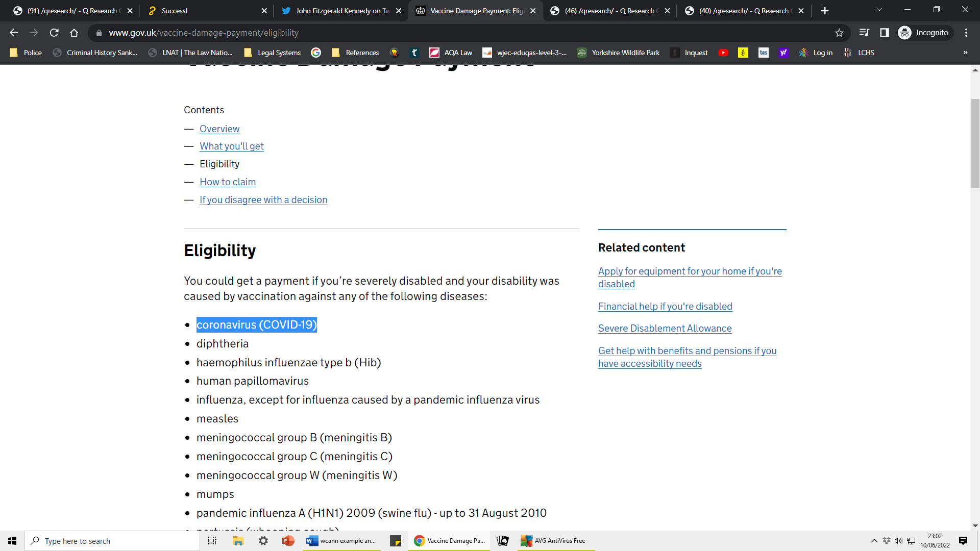The height and width of the screenshot is (551, 980).
Task: Open the Police bookmarks folder
Action: (x=26, y=53)
